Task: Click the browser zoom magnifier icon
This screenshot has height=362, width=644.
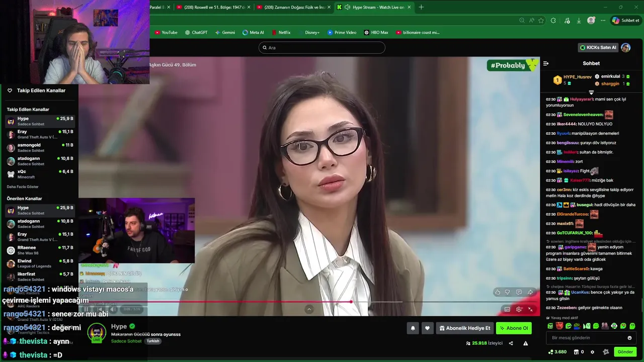Action: pos(522,21)
